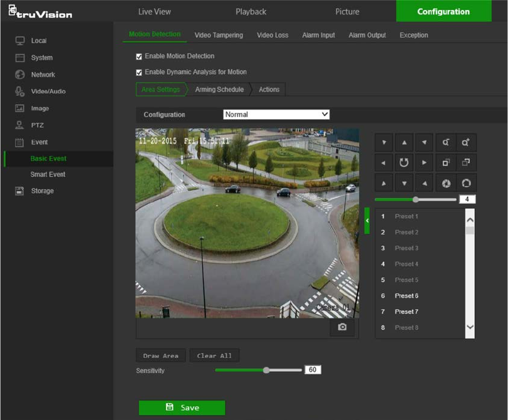
Task: Click the PTZ zoom in magnifier icon
Action: coord(465,143)
